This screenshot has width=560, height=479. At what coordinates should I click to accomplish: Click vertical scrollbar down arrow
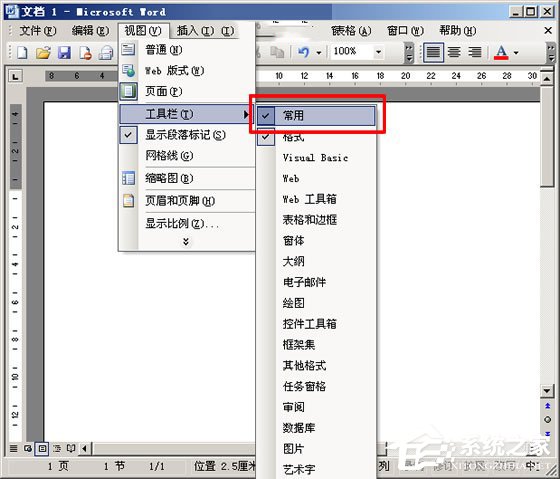547,391
